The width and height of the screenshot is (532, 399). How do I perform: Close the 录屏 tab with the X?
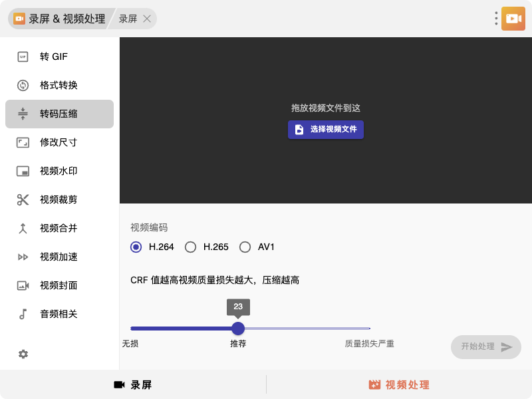pyautogui.click(x=147, y=19)
